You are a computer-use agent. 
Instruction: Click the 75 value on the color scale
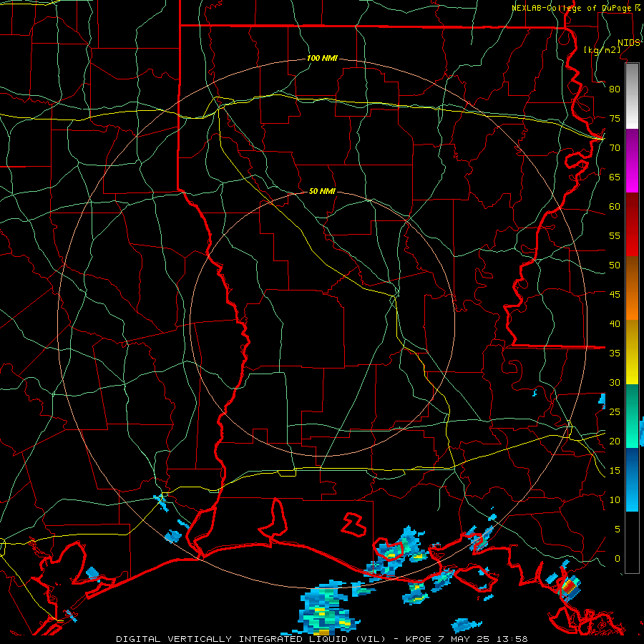(615, 118)
